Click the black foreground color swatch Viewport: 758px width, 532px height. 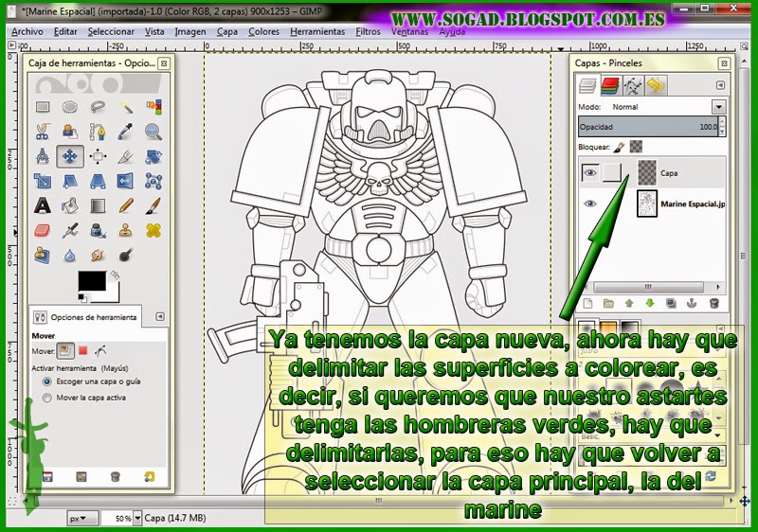tap(92, 281)
